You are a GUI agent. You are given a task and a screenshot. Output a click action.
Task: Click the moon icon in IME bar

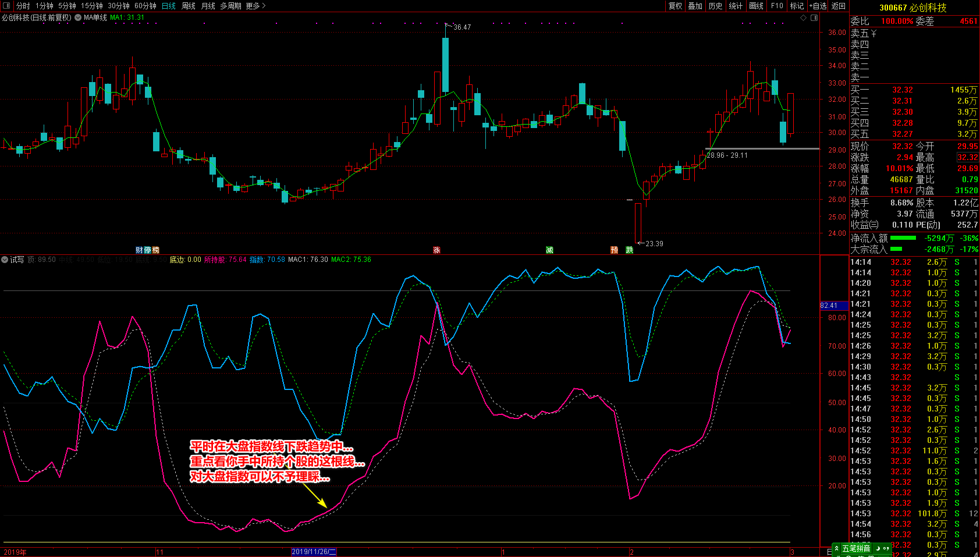(878, 548)
